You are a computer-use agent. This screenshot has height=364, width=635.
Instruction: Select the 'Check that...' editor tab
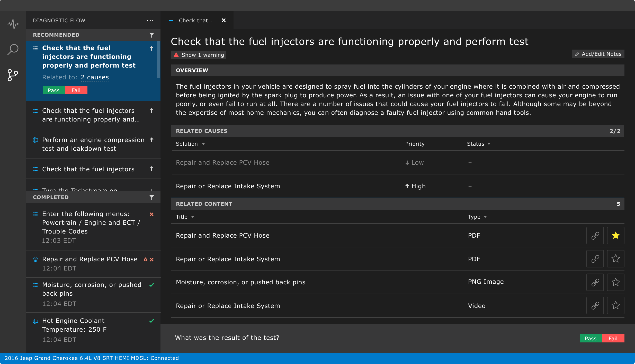[195, 21]
